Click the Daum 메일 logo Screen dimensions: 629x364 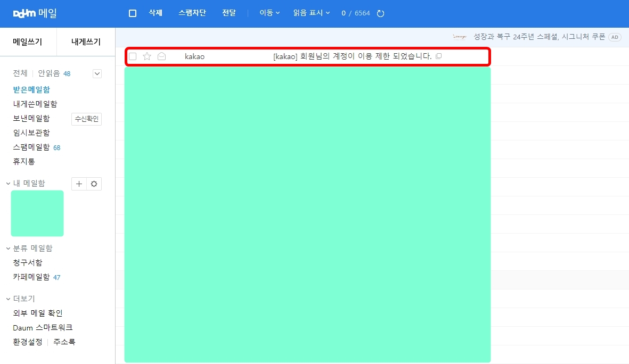[x=35, y=13]
